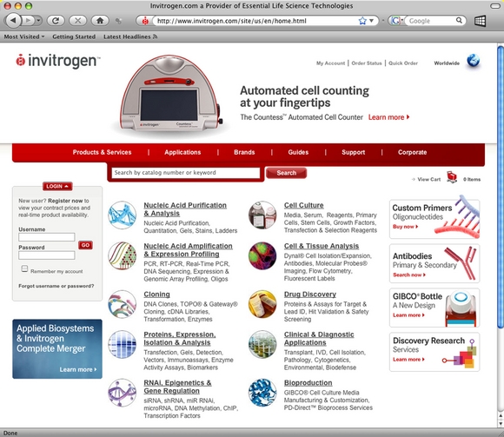Image resolution: width=504 pixels, height=437 pixels.
Task: Open Applied Biosystems merger Learn more banner
Action: coord(57,349)
